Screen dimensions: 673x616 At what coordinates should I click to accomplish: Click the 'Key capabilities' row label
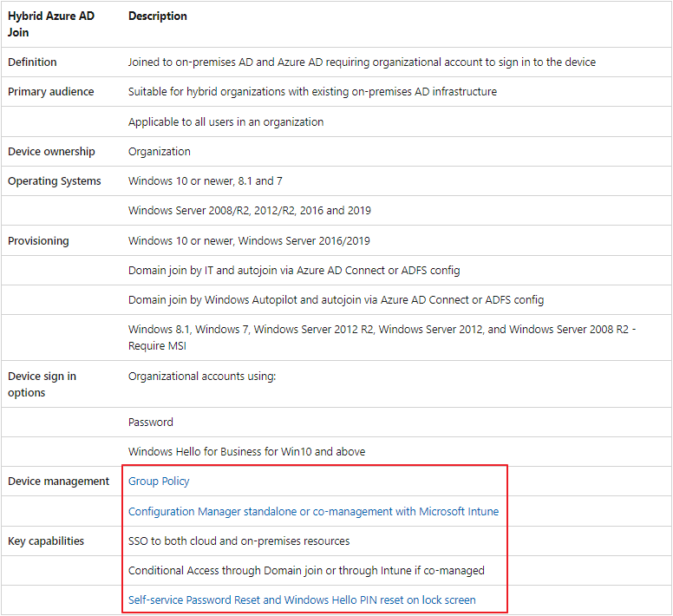click(x=46, y=541)
